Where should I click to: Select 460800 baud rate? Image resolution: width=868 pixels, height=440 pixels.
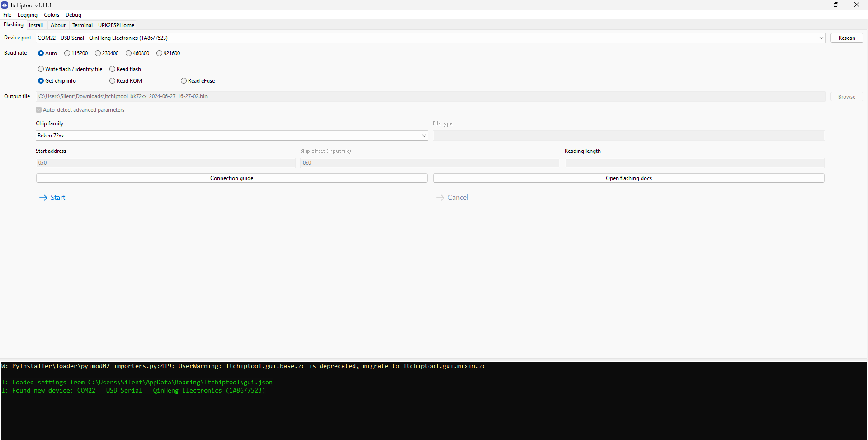137,53
